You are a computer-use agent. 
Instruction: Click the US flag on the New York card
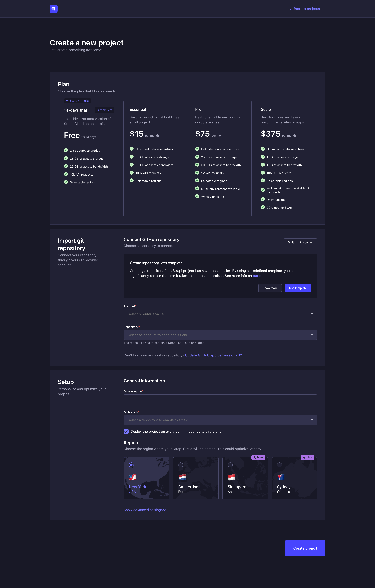pos(133,477)
